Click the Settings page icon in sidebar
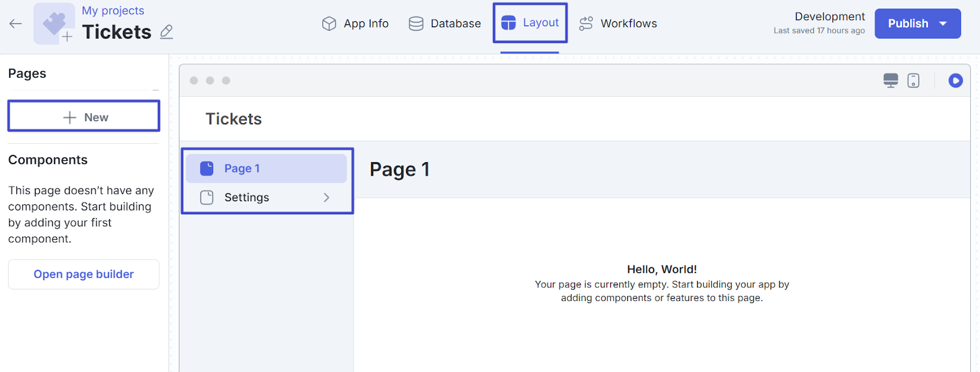980x372 pixels. click(207, 198)
